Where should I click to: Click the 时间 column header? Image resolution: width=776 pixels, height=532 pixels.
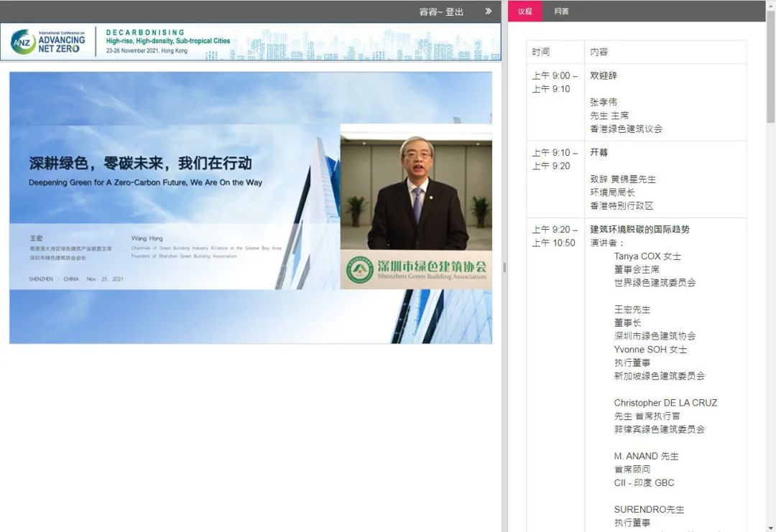[541, 52]
